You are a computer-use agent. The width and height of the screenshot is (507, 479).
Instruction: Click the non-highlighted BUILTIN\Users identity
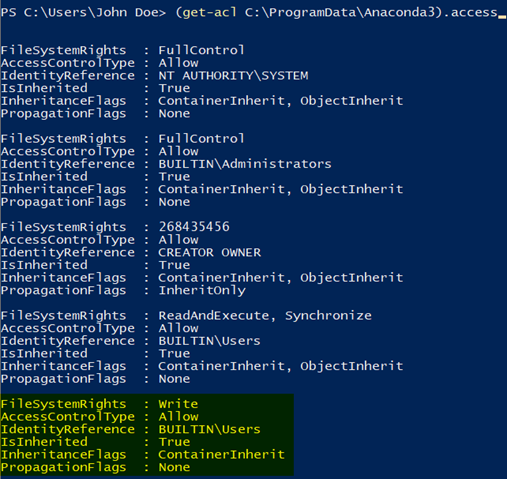209,341
